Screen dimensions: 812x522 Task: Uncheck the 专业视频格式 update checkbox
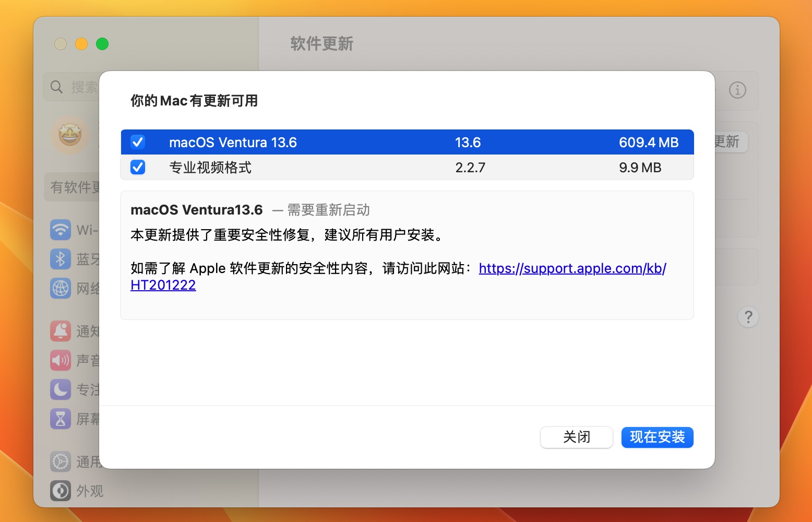pyautogui.click(x=138, y=167)
